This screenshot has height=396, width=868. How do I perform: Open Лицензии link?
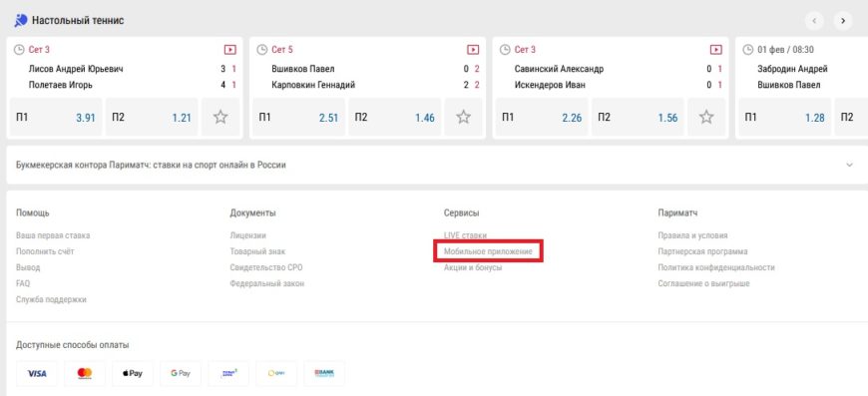(248, 235)
